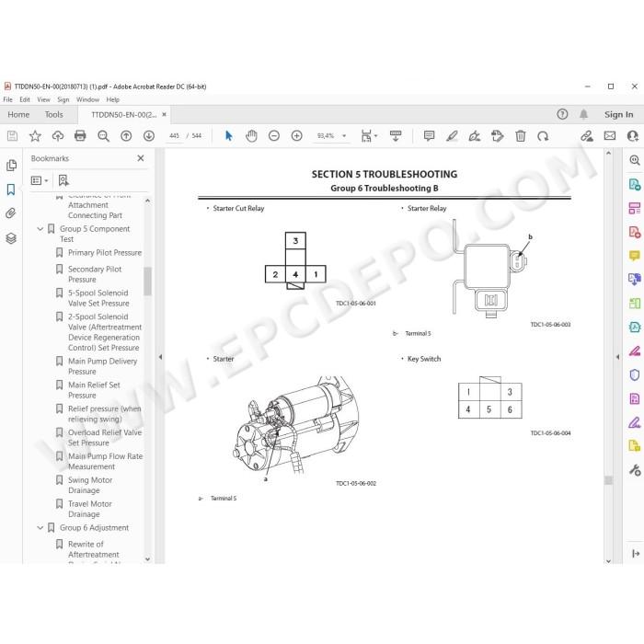Share a link using the link icon

587,136
